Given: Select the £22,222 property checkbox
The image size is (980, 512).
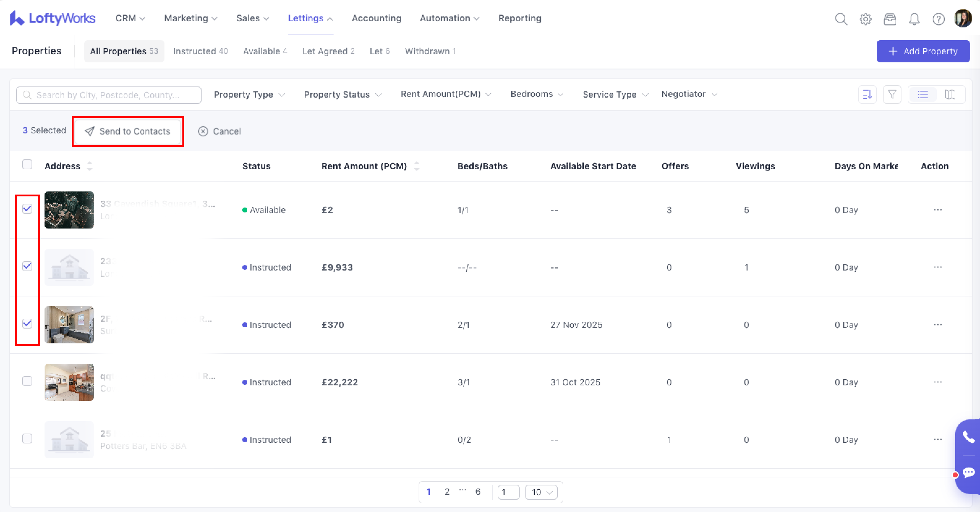Looking at the screenshot, I should pyautogui.click(x=27, y=381).
